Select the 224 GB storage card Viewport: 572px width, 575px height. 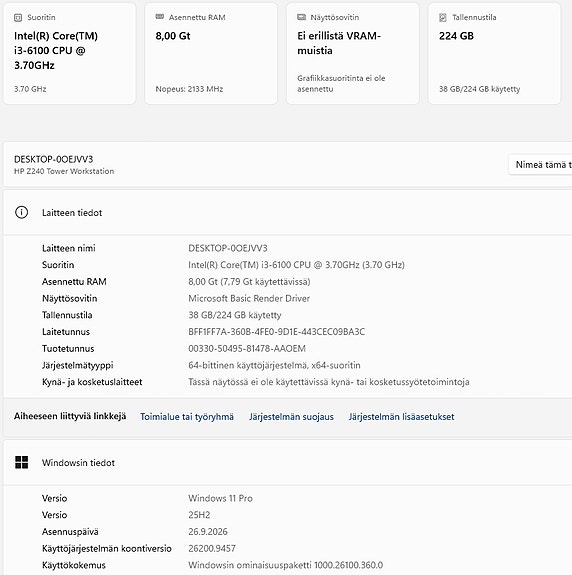(494, 54)
